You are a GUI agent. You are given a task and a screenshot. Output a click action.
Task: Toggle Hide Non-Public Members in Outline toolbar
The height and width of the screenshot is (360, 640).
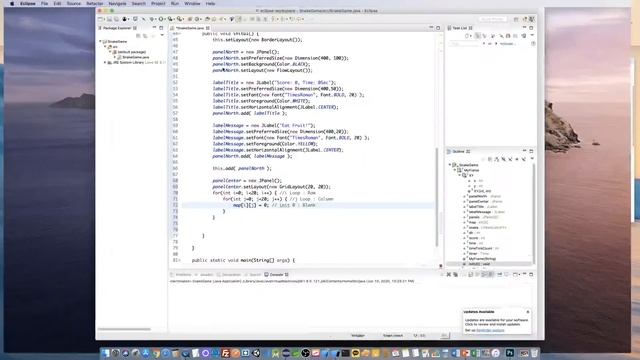pos(517,159)
